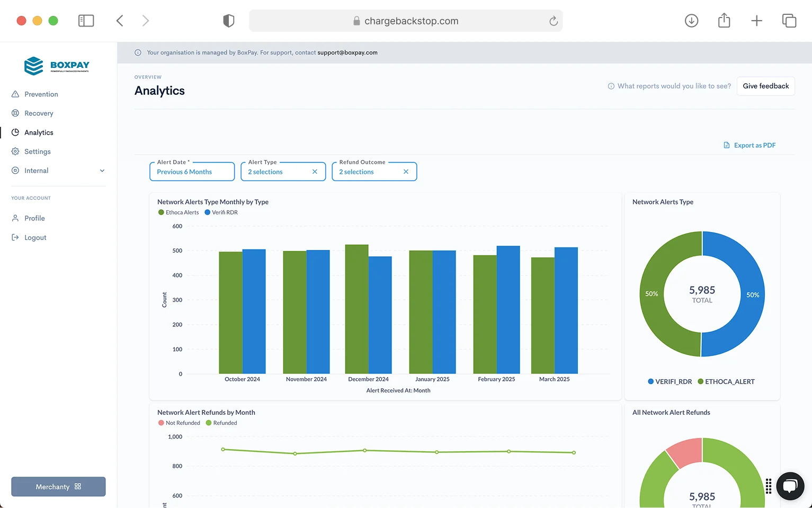Click the support@boxpay.com email link
This screenshot has width=812, height=508.
tap(347, 52)
